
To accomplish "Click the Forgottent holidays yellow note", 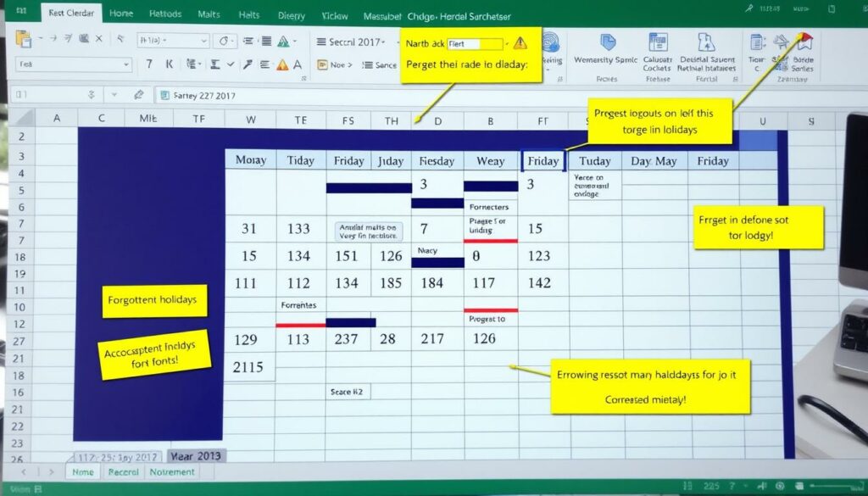I will [153, 301].
